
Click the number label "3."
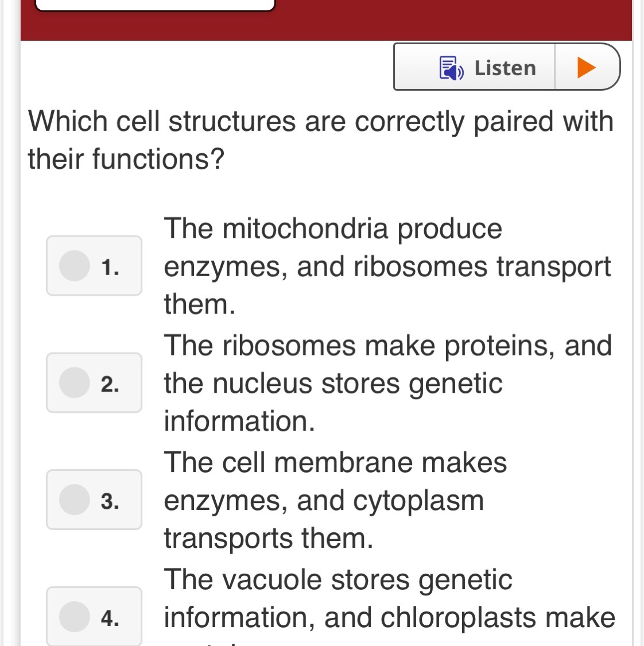[x=110, y=501]
